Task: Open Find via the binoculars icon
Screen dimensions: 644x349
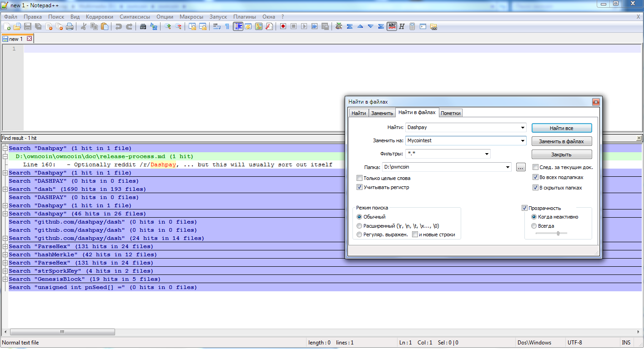Action: [143, 26]
